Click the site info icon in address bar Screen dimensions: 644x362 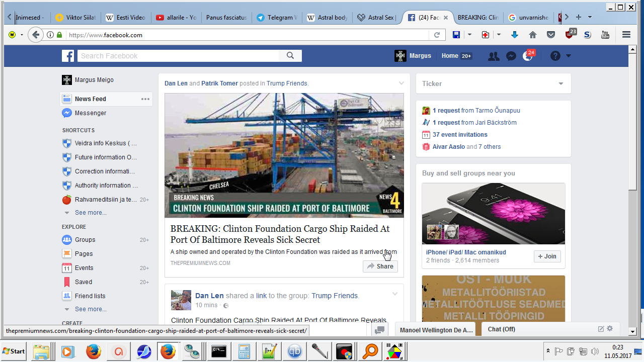click(50, 35)
